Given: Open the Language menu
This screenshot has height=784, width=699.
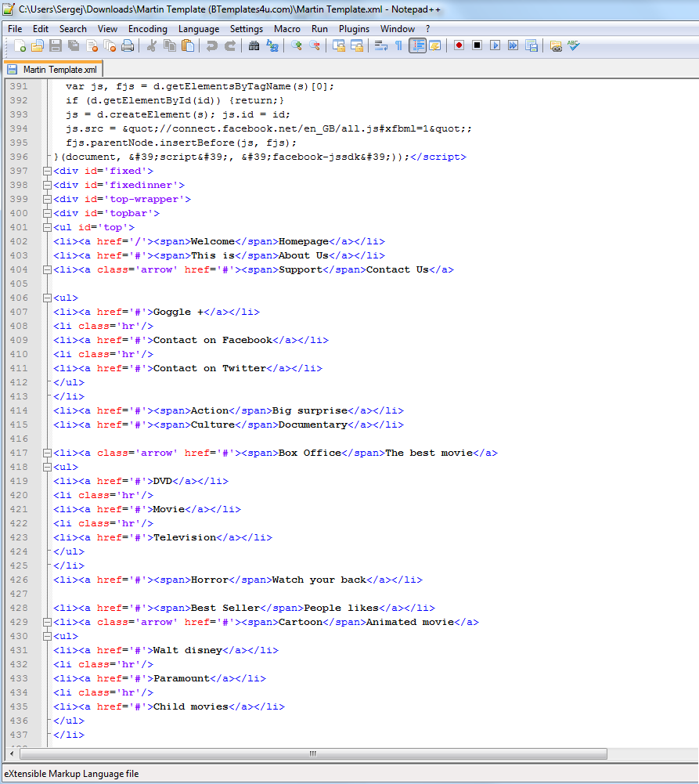Looking at the screenshot, I should click(x=198, y=29).
